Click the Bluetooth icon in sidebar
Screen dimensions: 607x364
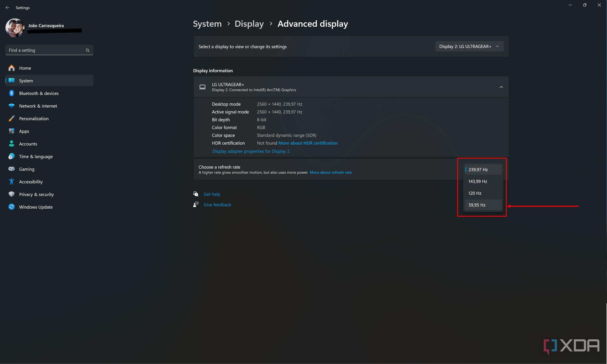click(x=12, y=93)
